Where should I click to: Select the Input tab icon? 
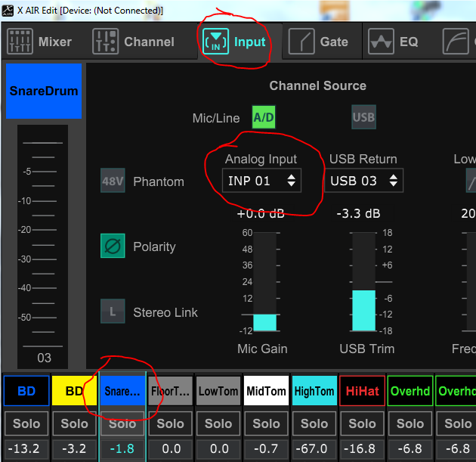click(215, 42)
